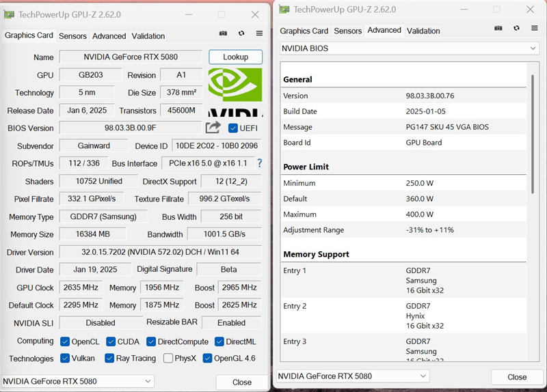547x392 pixels.
Task: Click the Digital Signature field Beta
Action: click(x=229, y=269)
